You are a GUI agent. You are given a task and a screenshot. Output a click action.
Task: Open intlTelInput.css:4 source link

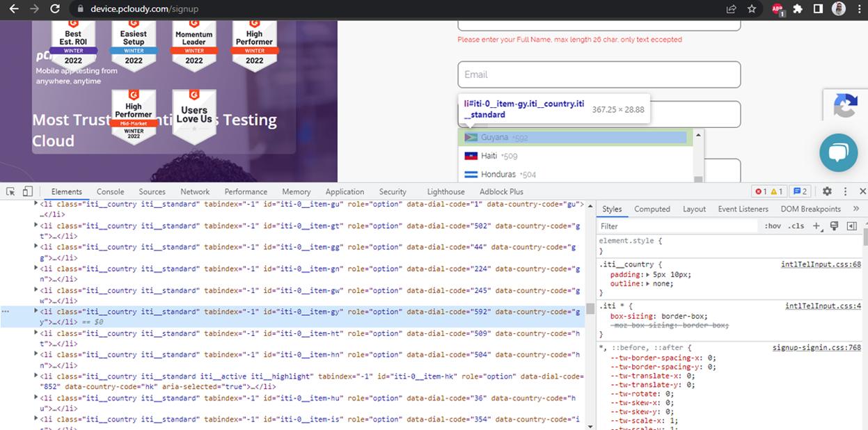click(823, 306)
